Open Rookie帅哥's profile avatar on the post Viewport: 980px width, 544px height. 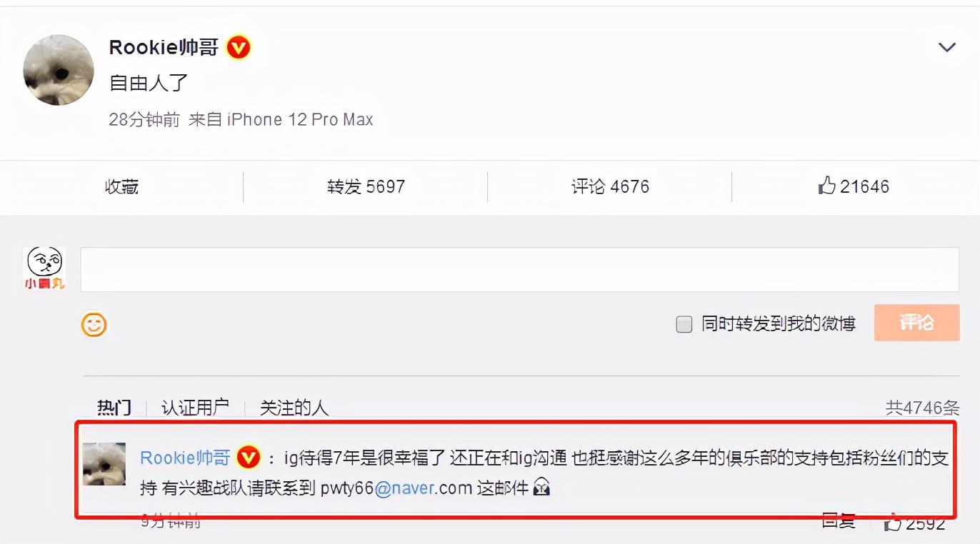tap(59, 70)
